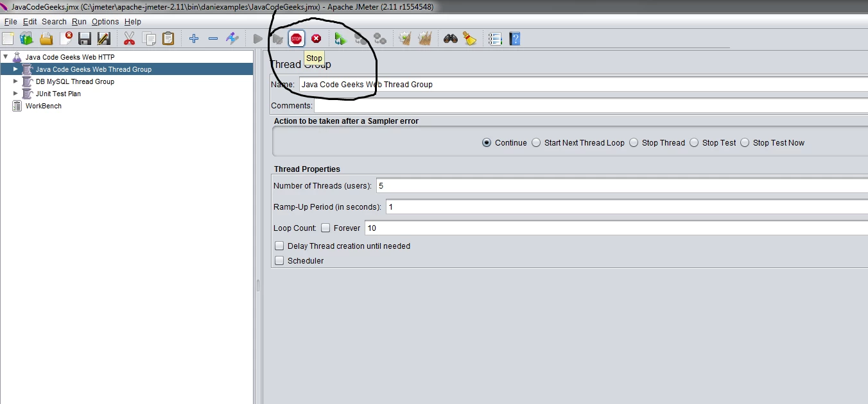Shut down the test threads
This screenshot has height=404, width=868.
point(316,38)
